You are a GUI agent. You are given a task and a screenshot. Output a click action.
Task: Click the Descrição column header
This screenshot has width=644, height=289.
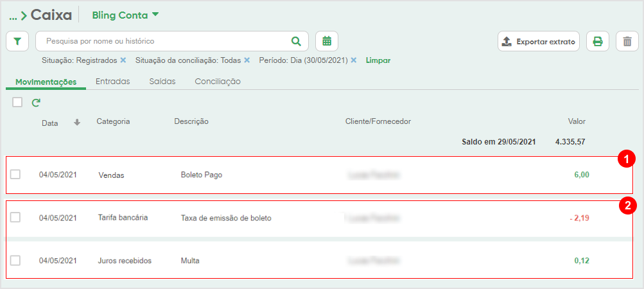[191, 121]
